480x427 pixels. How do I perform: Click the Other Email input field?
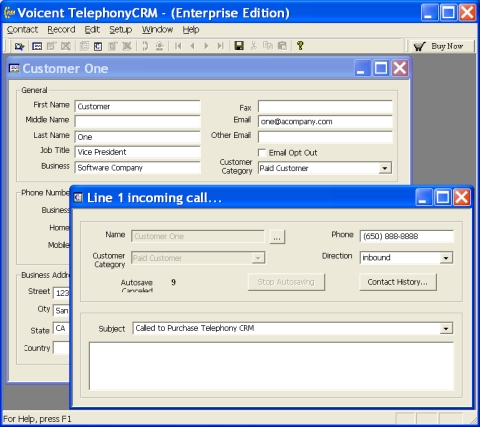(325, 137)
